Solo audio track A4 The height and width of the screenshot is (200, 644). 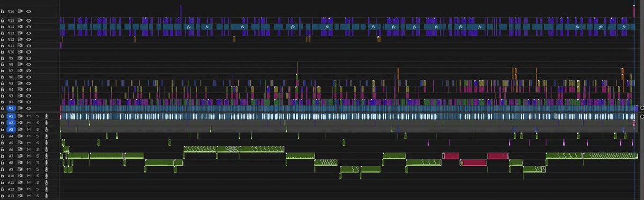tap(38, 136)
